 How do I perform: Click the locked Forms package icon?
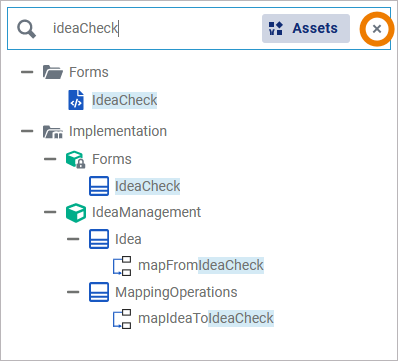click(76, 159)
